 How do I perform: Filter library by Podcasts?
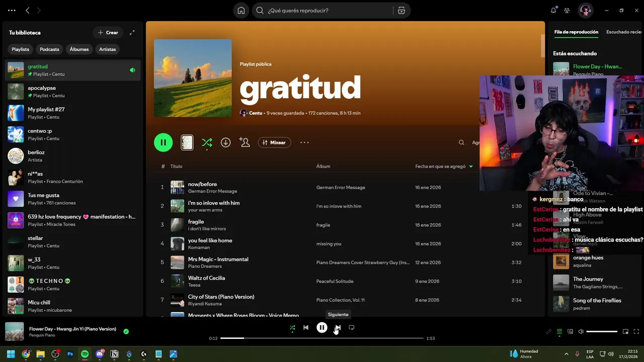tap(49, 49)
